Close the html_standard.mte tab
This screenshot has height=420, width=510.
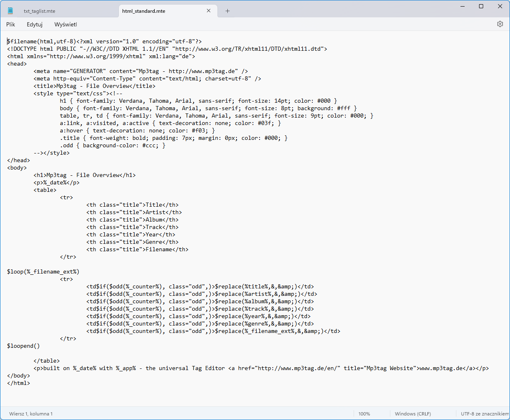(x=209, y=11)
